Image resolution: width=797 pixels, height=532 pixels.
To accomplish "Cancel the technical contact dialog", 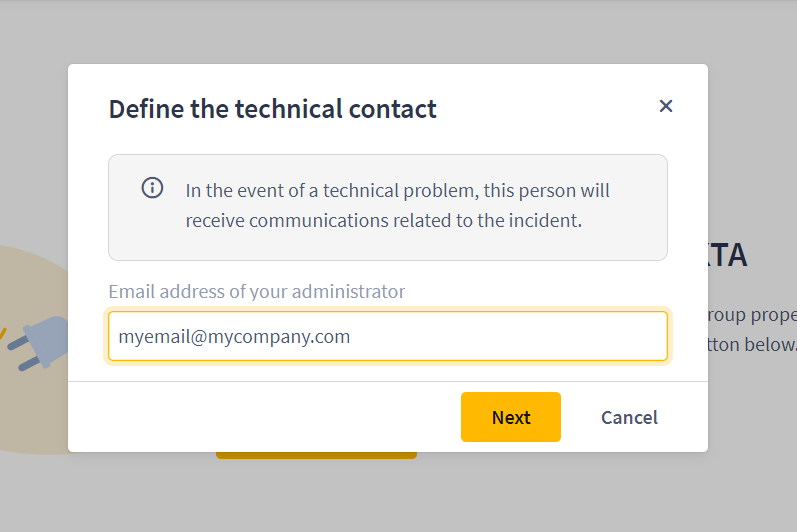I will pyautogui.click(x=629, y=418).
